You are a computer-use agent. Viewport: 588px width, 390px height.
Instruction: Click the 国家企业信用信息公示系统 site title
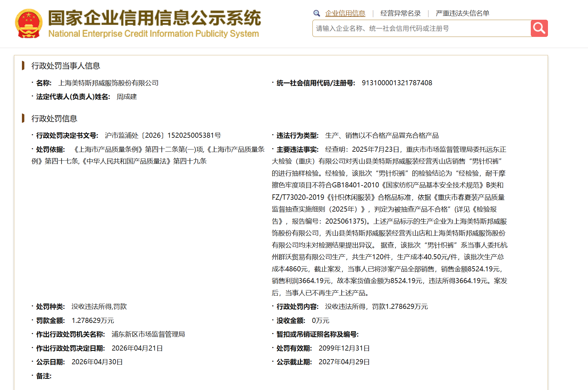coord(154,18)
